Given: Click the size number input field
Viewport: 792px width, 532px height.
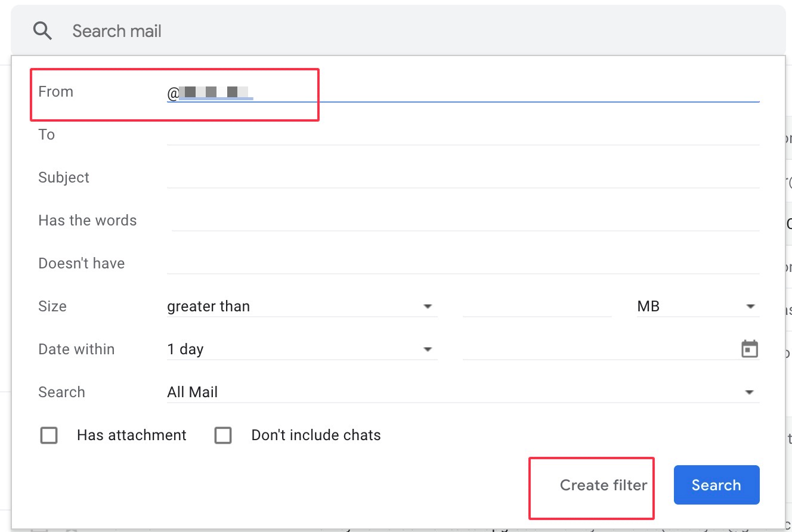Looking at the screenshot, I should (537, 307).
